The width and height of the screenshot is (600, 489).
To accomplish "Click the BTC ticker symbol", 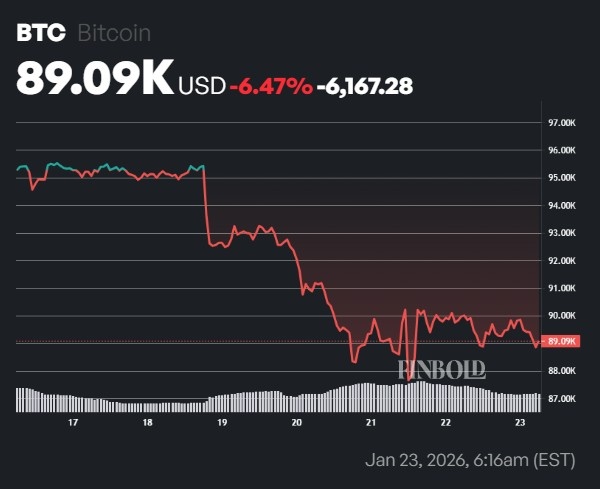I will tap(41, 33).
